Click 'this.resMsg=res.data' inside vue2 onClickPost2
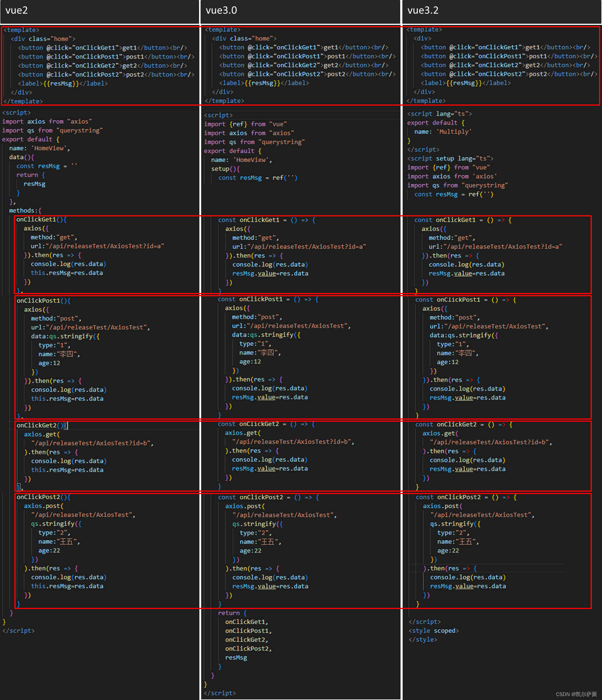Screen dimensions: 602x700 point(67,586)
